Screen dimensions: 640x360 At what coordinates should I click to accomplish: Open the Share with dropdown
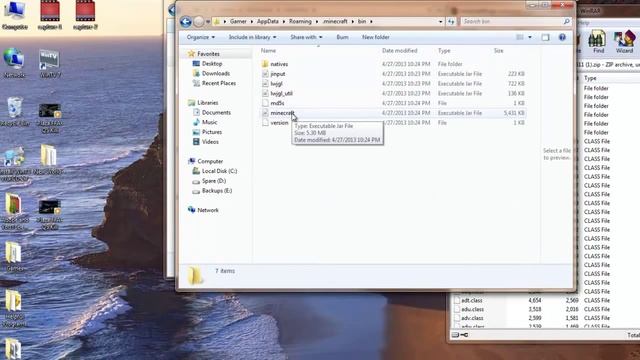pyautogui.click(x=306, y=37)
